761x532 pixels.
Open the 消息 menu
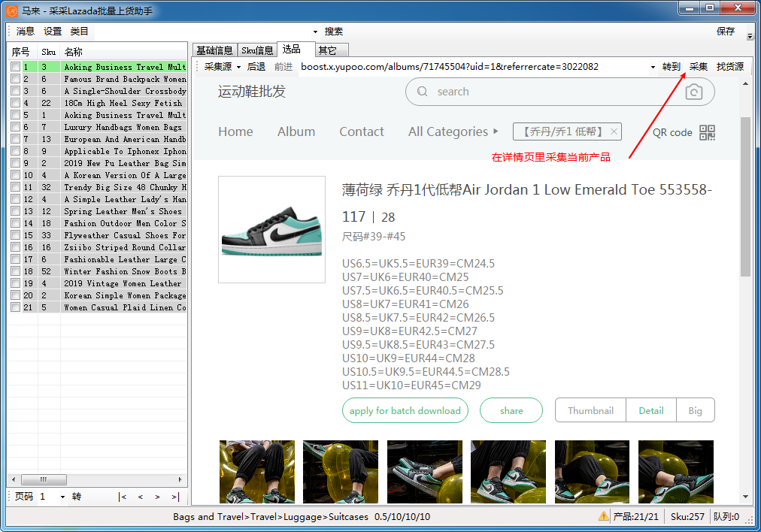(x=26, y=32)
